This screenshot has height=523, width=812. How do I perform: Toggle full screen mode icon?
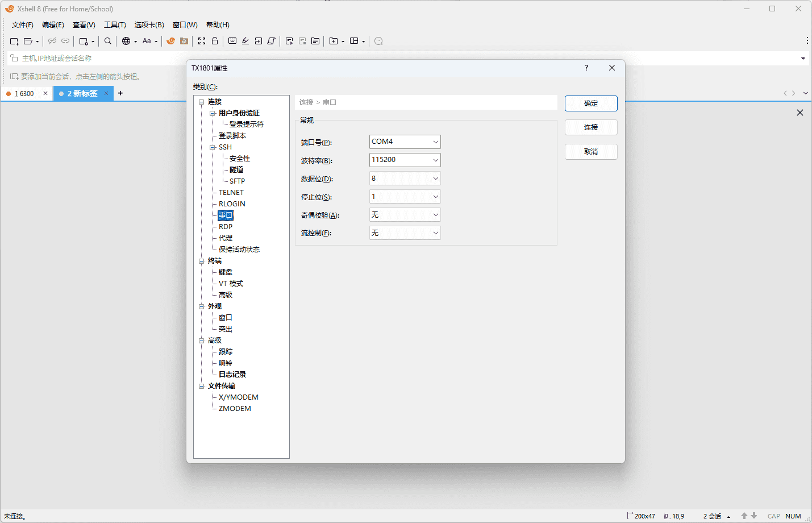202,41
